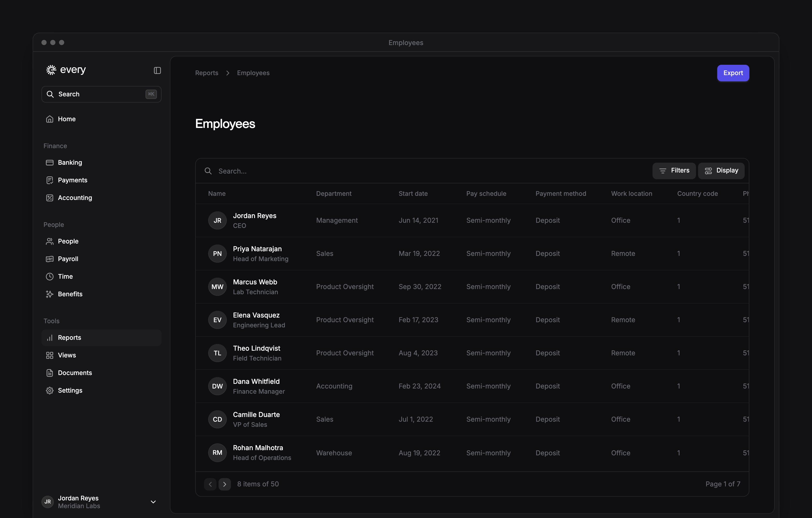Click the MW avatar for Marcus Webb

pyautogui.click(x=217, y=287)
